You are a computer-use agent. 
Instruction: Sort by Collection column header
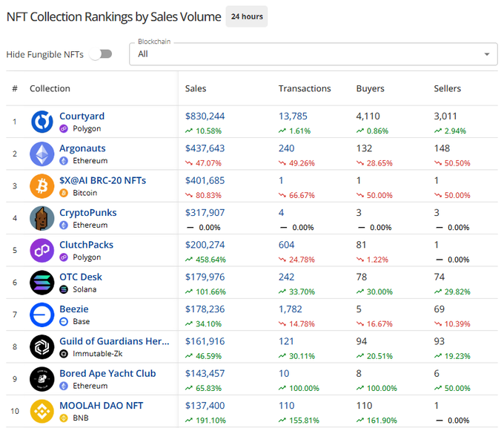(50, 88)
